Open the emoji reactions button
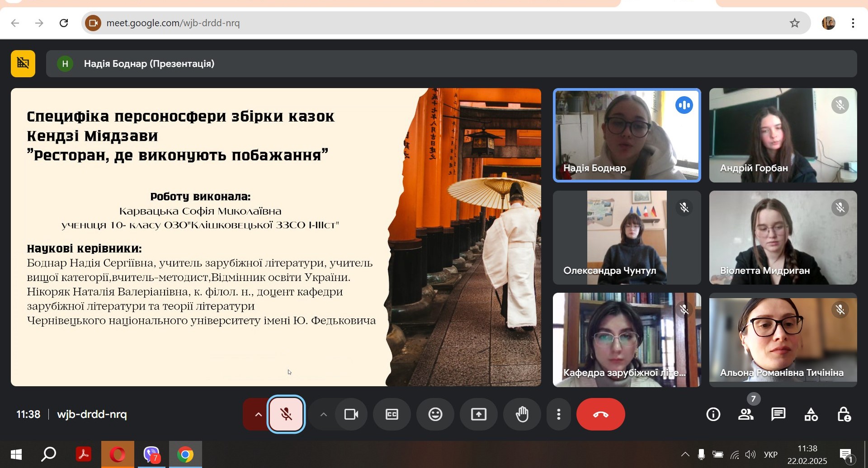This screenshot has height=468, width=868. (x=435, y=414)
